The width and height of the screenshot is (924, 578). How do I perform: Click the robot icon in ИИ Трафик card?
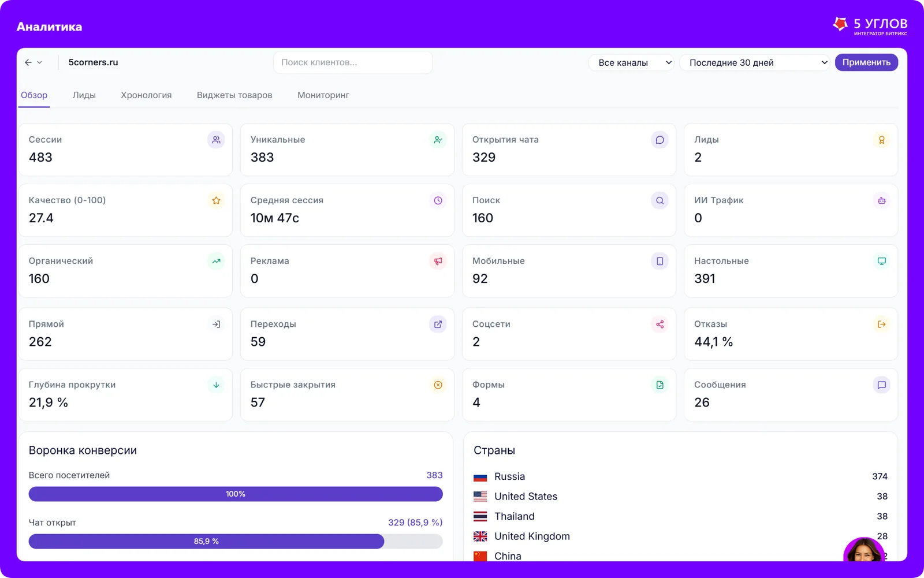pos(881,200)
